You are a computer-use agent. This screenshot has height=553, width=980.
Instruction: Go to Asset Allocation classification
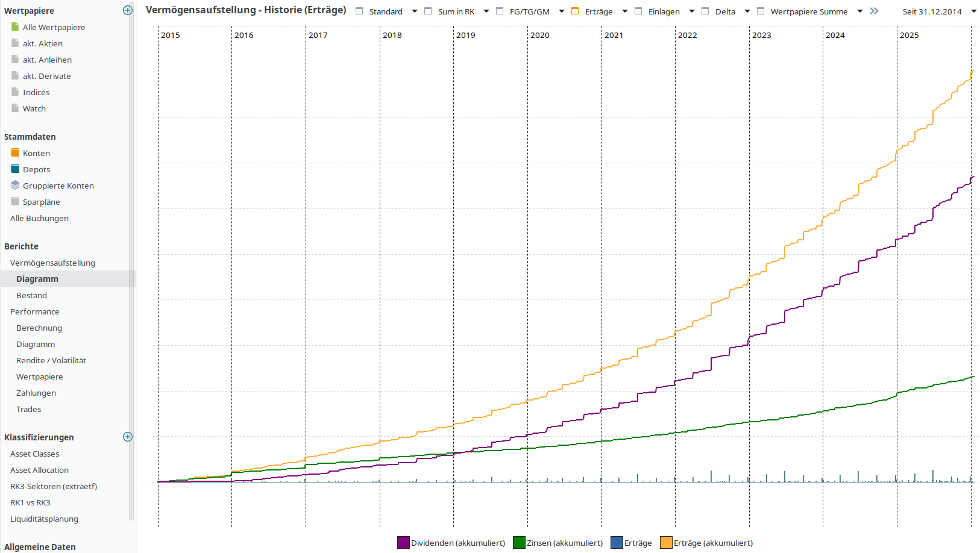(39, 470)
